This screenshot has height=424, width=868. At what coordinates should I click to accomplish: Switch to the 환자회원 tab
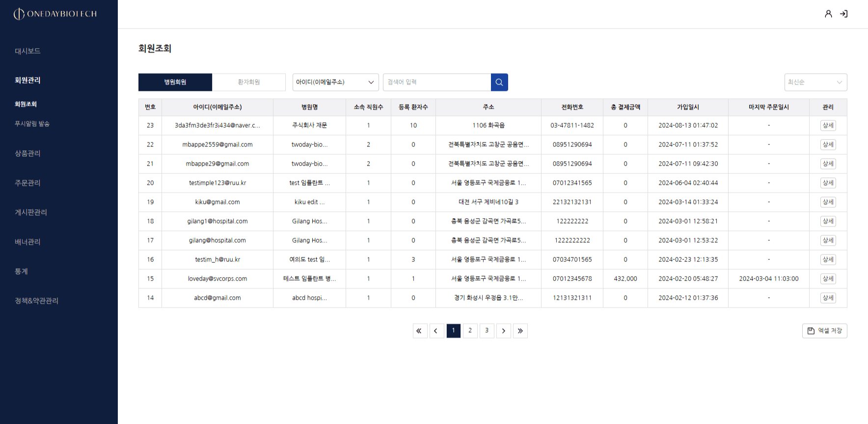tap(249, 82)
